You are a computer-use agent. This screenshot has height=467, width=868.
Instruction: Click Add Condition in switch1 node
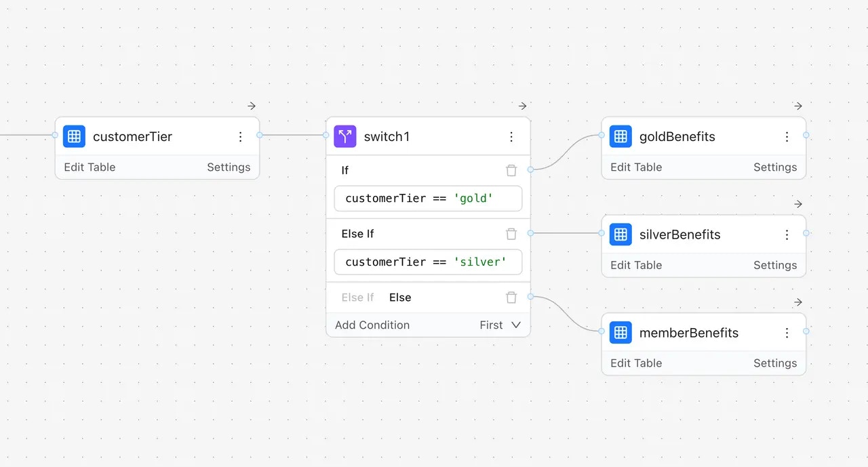[x=372, y=325]
